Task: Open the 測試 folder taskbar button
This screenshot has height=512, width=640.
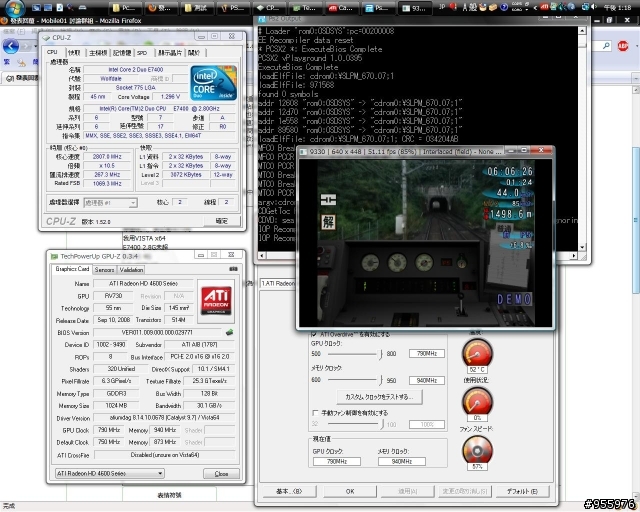Action: (196, 8)
